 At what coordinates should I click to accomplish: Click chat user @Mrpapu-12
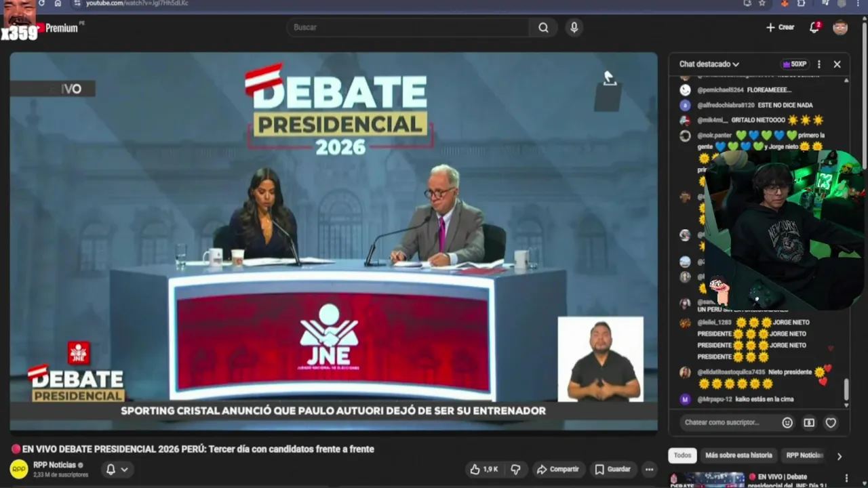pos(715,399)
